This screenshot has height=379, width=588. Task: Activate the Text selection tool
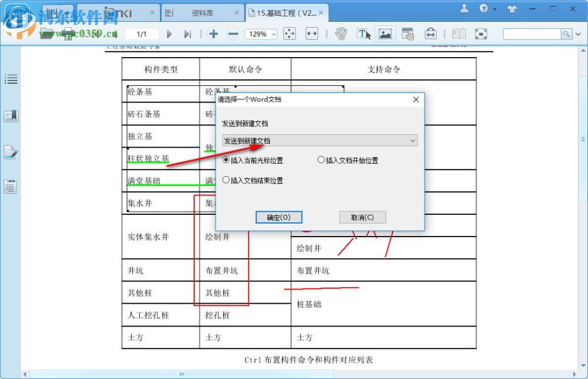coord(364,34)
